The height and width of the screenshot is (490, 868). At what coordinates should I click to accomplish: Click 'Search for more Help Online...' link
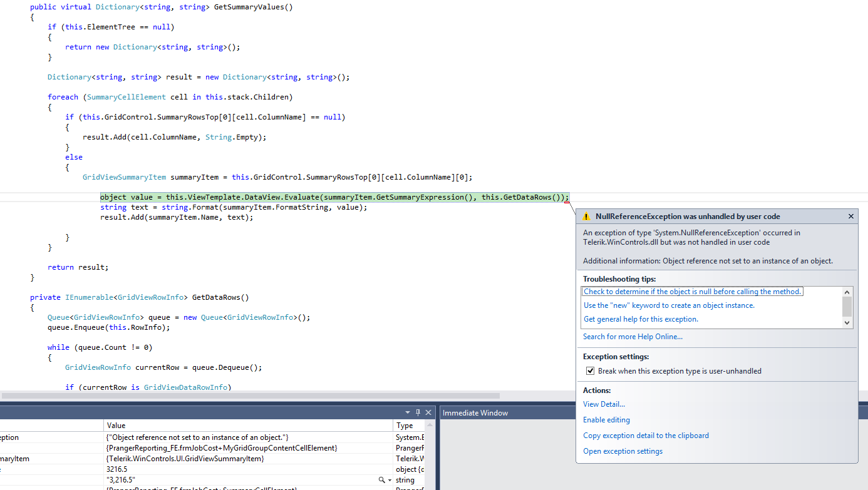[633, 337]
